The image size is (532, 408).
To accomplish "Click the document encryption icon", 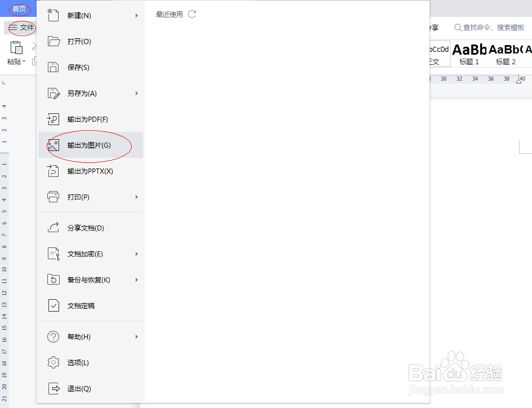I will [x=53, y=254].
